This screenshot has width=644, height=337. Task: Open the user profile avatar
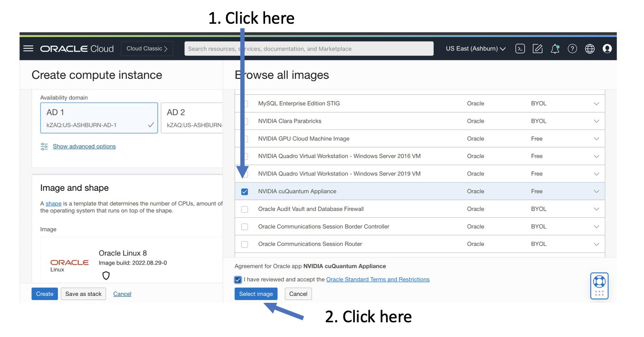click(607, 48)
